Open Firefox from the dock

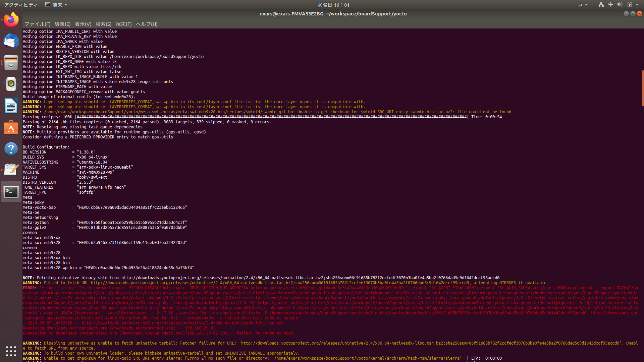[x=11, y=20]
